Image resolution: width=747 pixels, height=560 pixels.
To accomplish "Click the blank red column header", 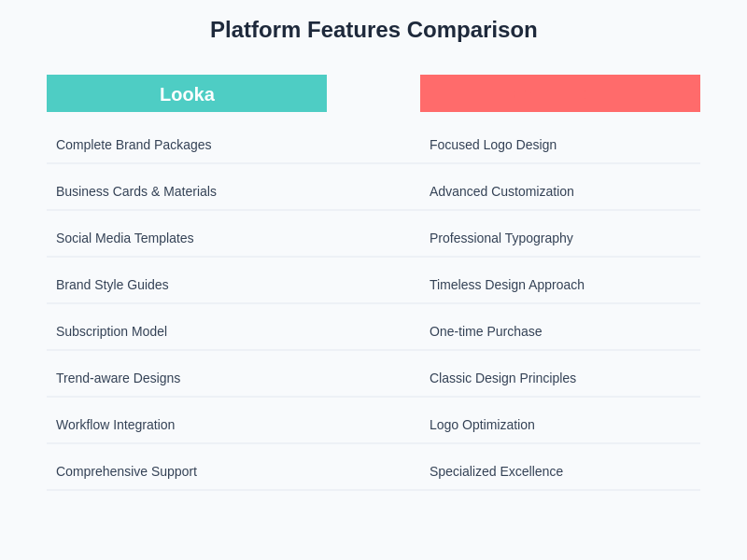I will (560, 93).
